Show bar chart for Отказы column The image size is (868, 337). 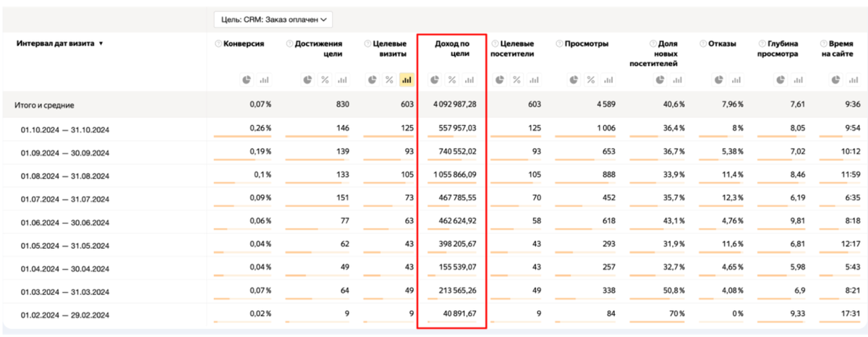[735, 80]
